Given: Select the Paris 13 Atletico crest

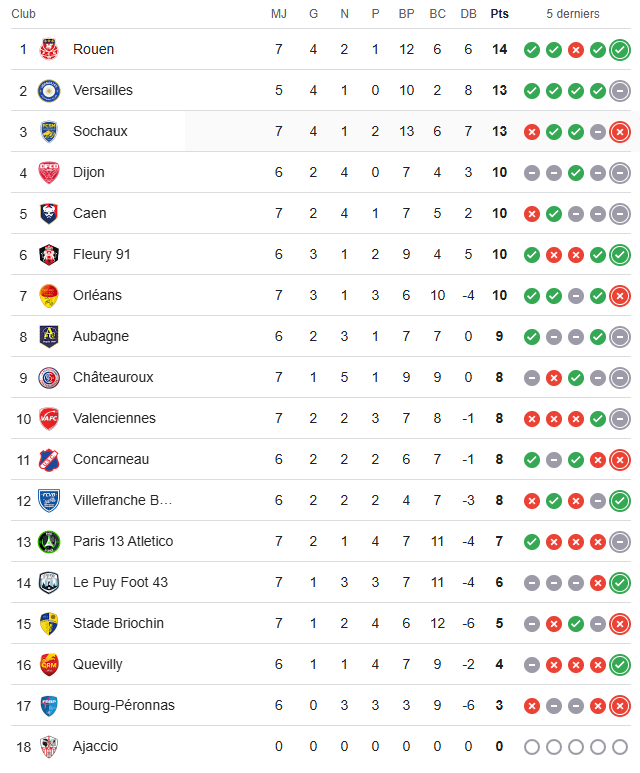Looking at the screenshot, I should point(48,541).
